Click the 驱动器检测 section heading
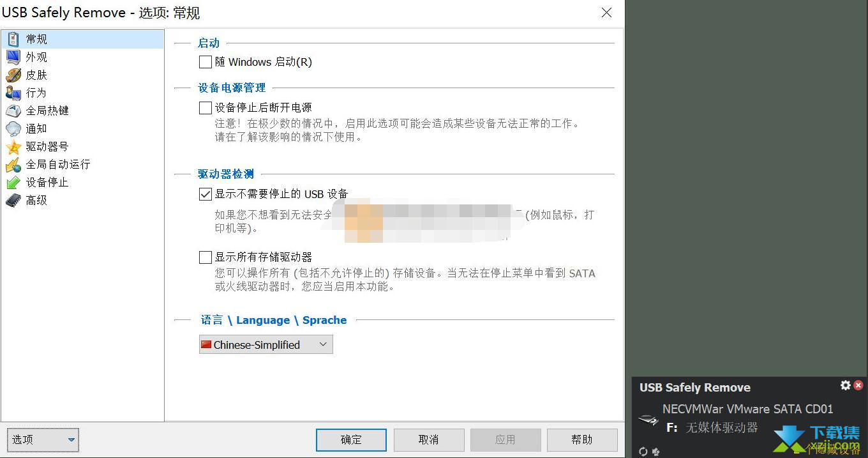This screenshot has height=458, width=868. click(226, 174)
